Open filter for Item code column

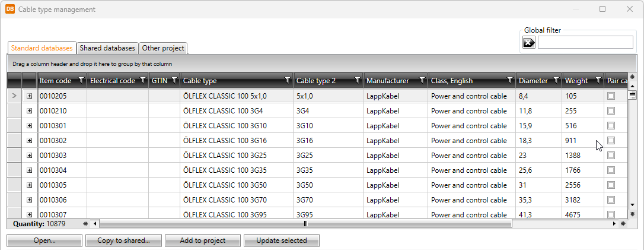pos(81,81)
